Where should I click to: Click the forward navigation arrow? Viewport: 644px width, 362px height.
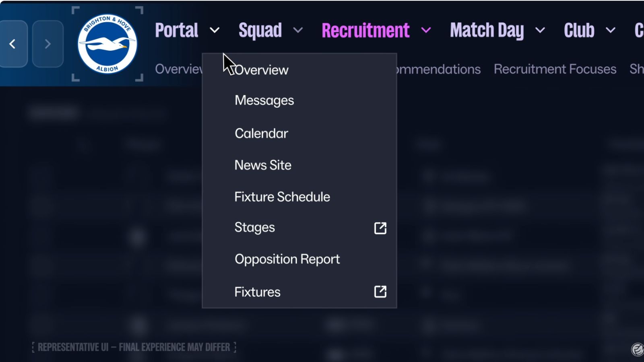point(48,44)
